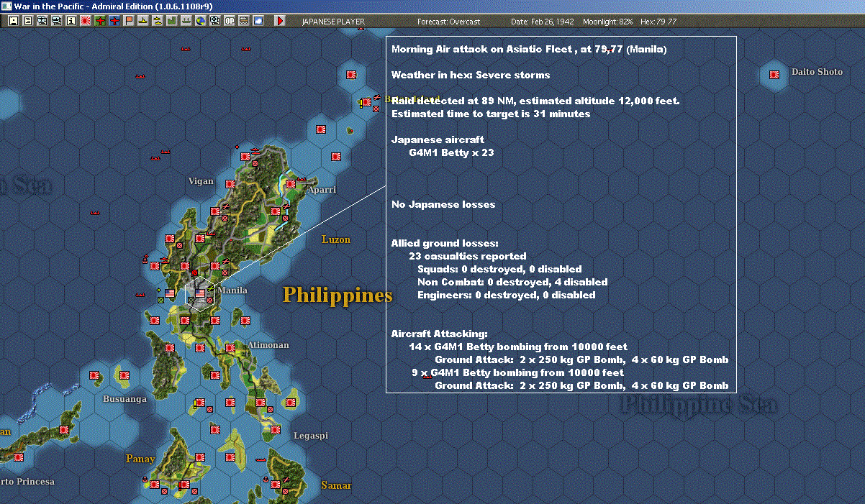The image size is (865, 504).
Task: Click the Japanese rising sun flag toolbar icon
Action: coord(85,21)
